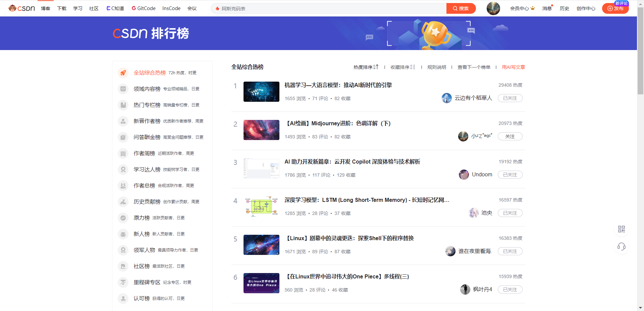644x311 pixels.
Task: Sort list by 收藏排序
Action: [x=403, y=67]
